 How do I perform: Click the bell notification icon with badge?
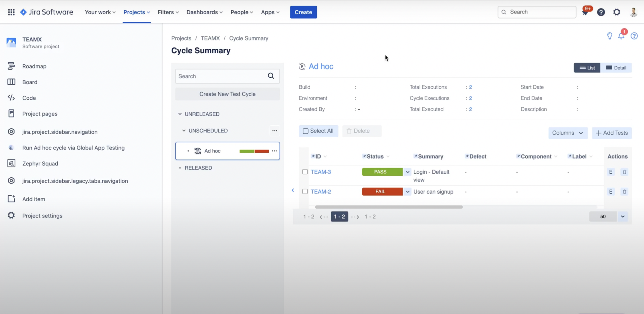621,36
